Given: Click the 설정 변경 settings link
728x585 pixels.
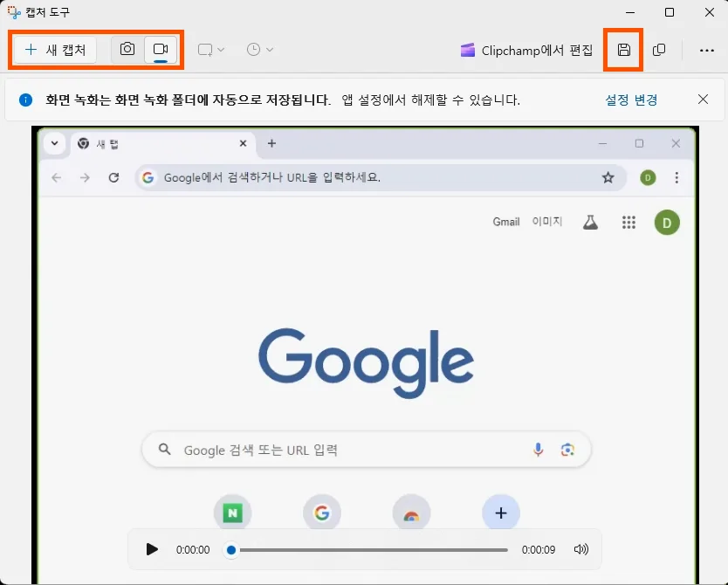Looking at the screenshot, I should [631, 99].
